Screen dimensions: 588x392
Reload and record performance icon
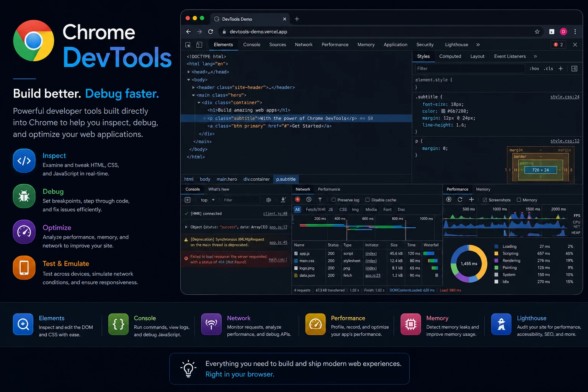coord(460,199)
